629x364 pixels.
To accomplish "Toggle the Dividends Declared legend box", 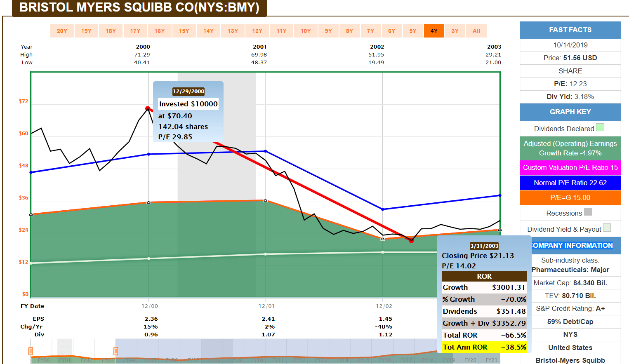I will [600, 127].
